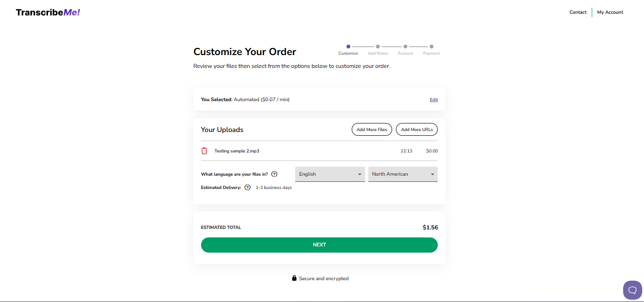Click the Customize step indicator dot
Image resolution: width=644 pixels, height=302 pixels.
(348, 46)
